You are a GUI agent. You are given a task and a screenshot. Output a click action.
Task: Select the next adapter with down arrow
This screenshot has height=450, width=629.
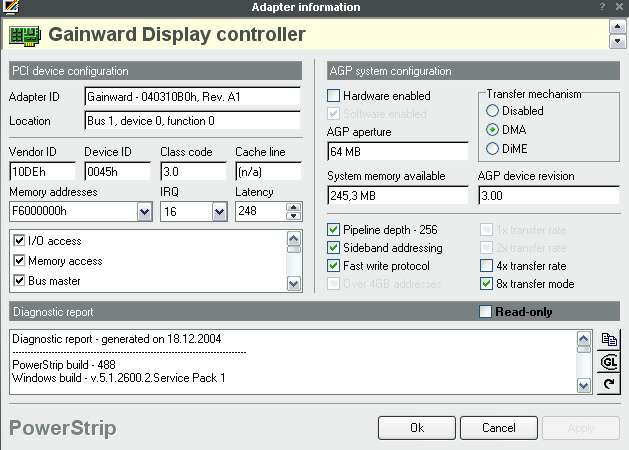(617, 41)
